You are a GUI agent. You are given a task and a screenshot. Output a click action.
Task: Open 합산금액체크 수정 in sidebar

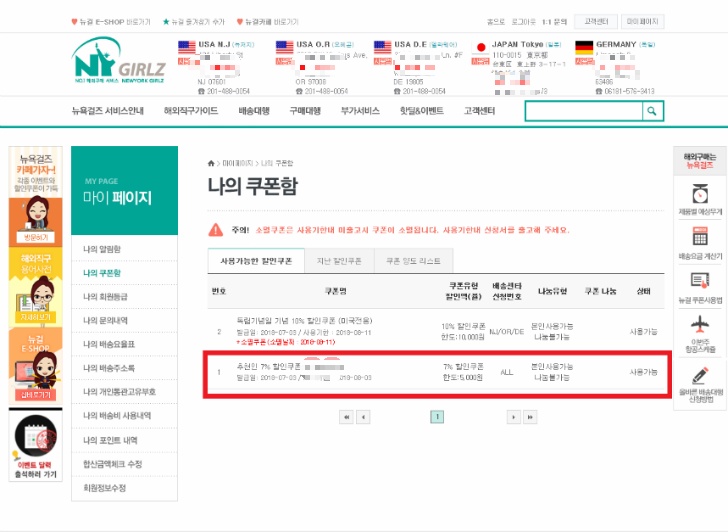pyautogui.click(x=124, y=464)
